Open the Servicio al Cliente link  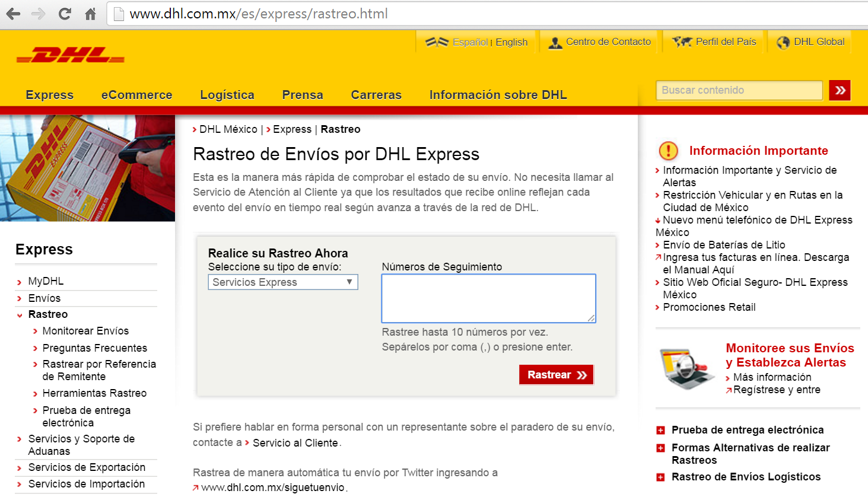[x=295, y=443]
